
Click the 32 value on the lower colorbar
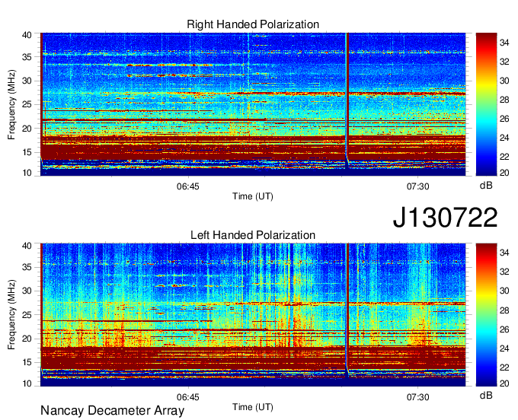click(x=504, y=272)
